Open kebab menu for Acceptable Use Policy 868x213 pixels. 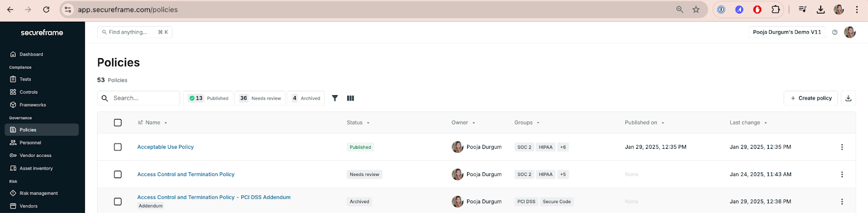pyautogui.click(x=842, y=147)
